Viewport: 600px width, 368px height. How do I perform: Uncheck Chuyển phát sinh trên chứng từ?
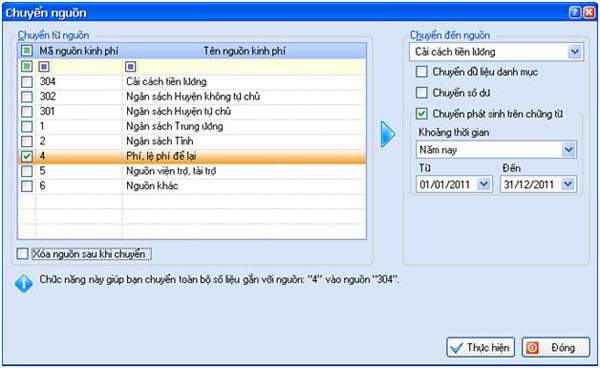(422, 114)
